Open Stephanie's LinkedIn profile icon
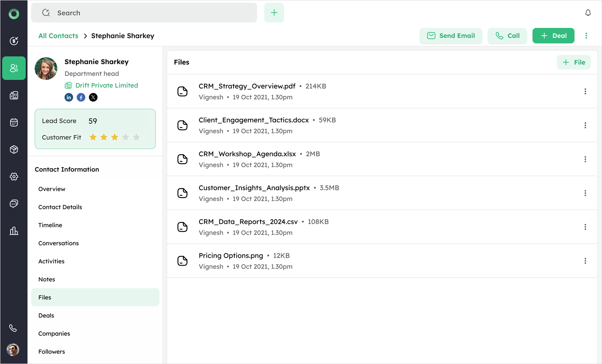The height and width of the screenshot is (364, 602). coord(69,97)
